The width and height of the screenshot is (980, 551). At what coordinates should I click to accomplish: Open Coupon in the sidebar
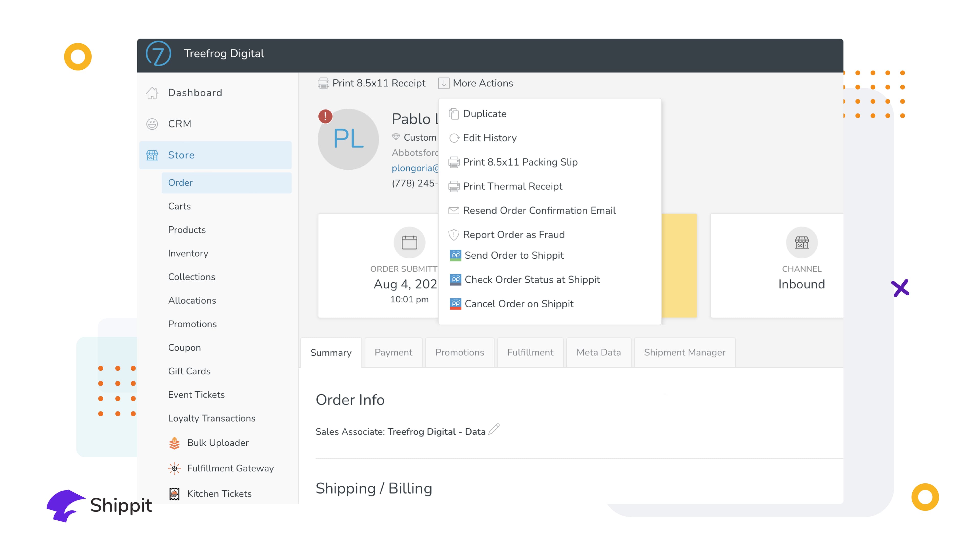point(184,348)
